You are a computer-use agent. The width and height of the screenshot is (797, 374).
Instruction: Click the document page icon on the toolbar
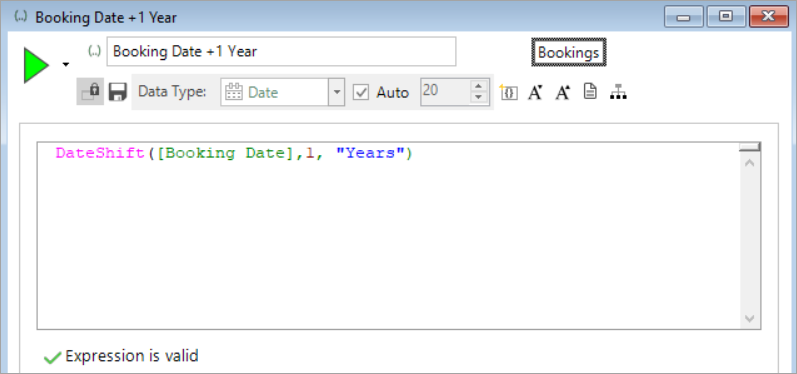point(590,92)
